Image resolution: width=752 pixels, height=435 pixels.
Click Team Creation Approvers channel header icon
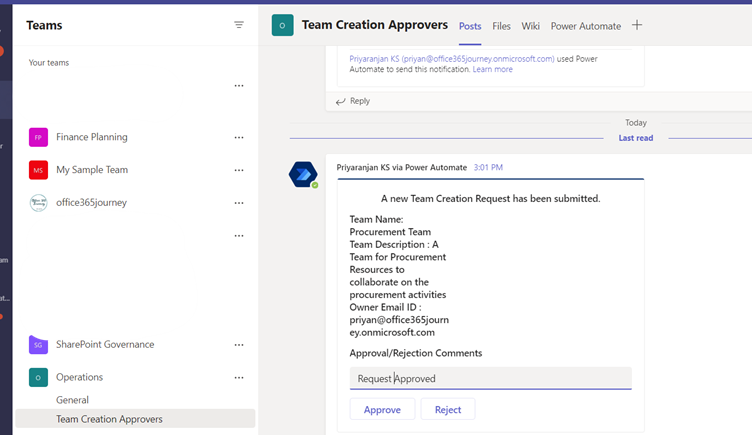282,25
